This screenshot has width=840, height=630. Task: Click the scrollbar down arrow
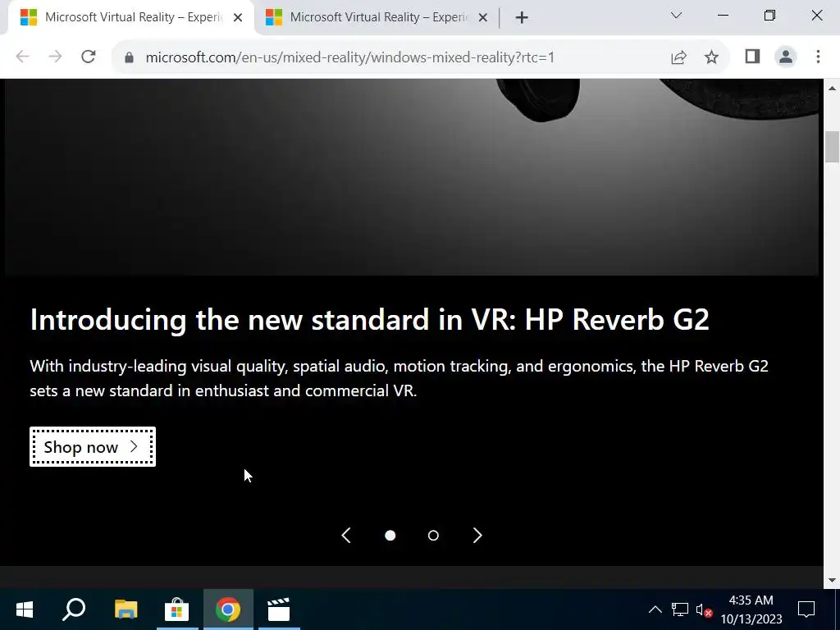[x=832, y=580]
